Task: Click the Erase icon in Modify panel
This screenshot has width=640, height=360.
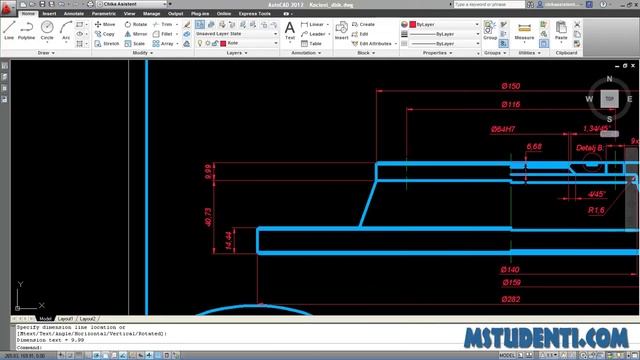Action: click(x=187, y=24)
